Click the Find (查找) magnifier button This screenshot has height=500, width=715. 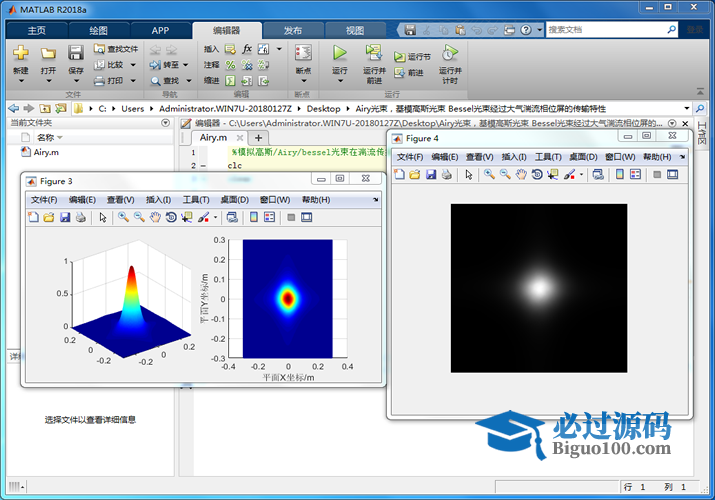coord(165,81)
